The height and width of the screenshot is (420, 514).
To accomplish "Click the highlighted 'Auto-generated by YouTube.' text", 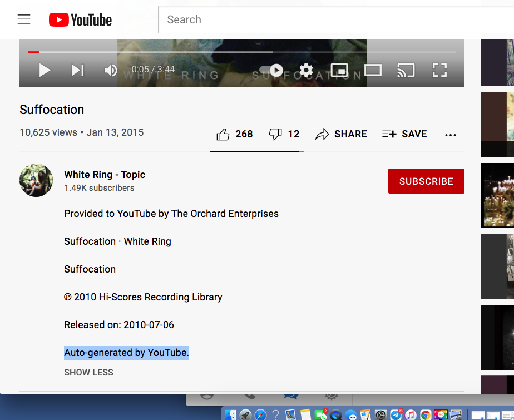I will click(x=126, y=353).
